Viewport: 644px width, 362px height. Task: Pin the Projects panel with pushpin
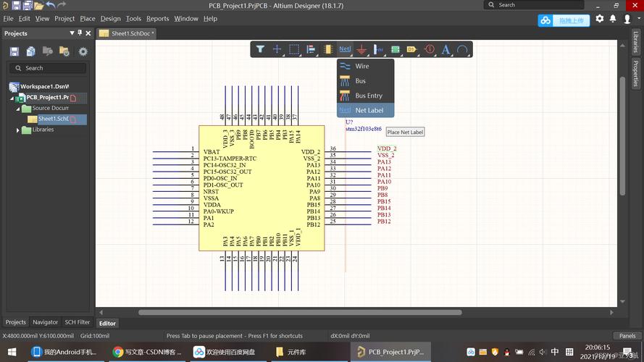80,33
